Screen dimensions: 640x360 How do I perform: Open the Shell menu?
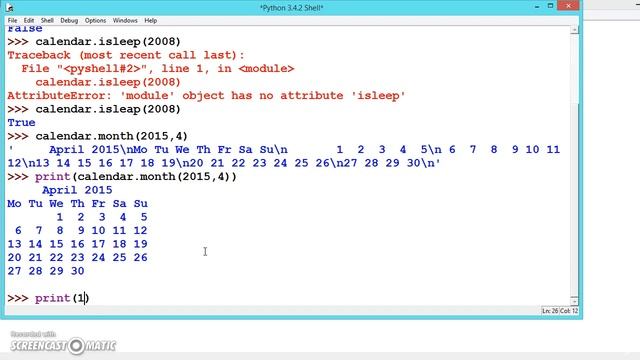click(x=47, y=20)
